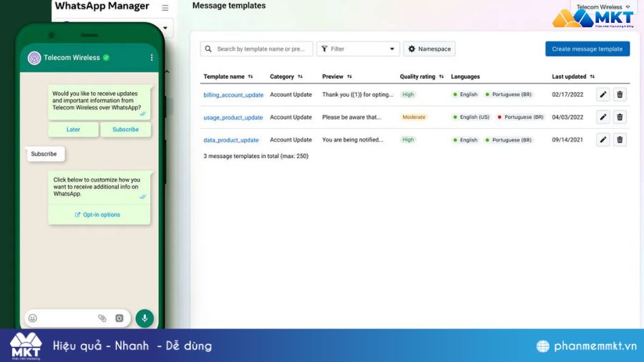Sort by Quality rating column
Image resolution: width=644 pixels, height=362 pixels.
(x=441, y=77)
